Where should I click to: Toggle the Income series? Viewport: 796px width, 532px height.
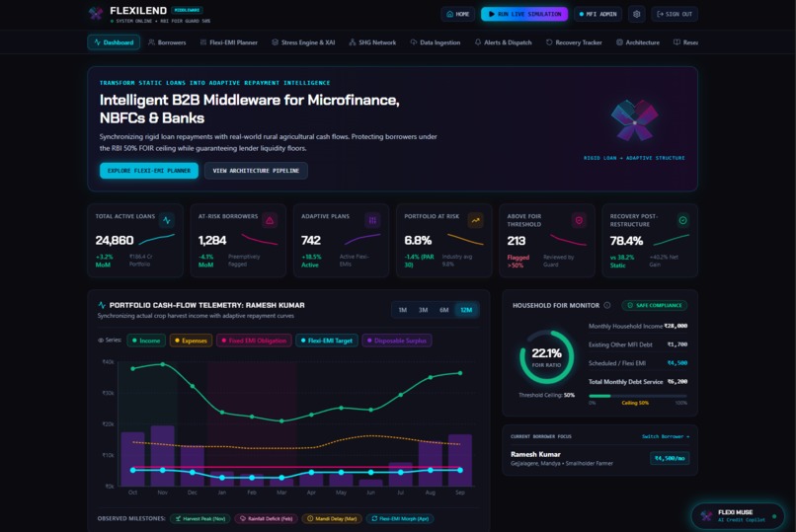tap(146, 341)
